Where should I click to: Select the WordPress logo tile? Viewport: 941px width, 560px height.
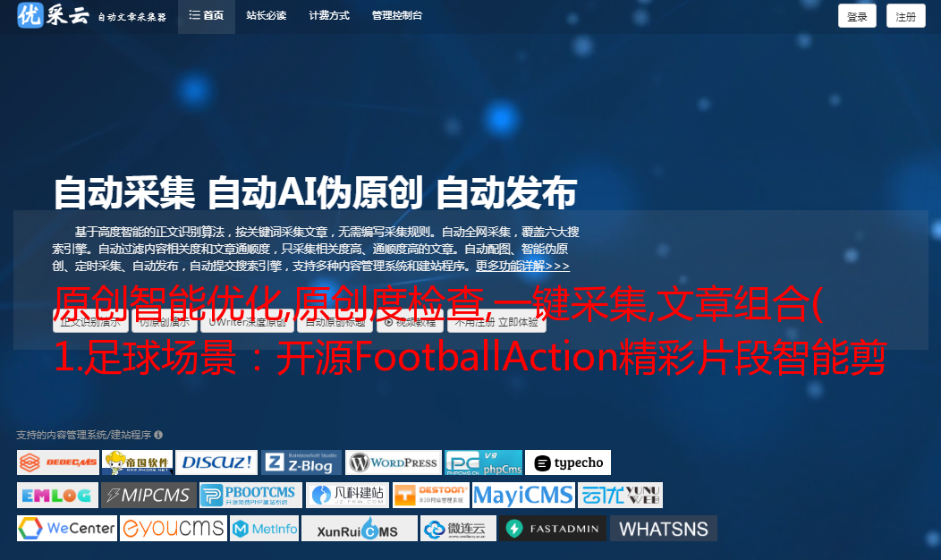393,462
